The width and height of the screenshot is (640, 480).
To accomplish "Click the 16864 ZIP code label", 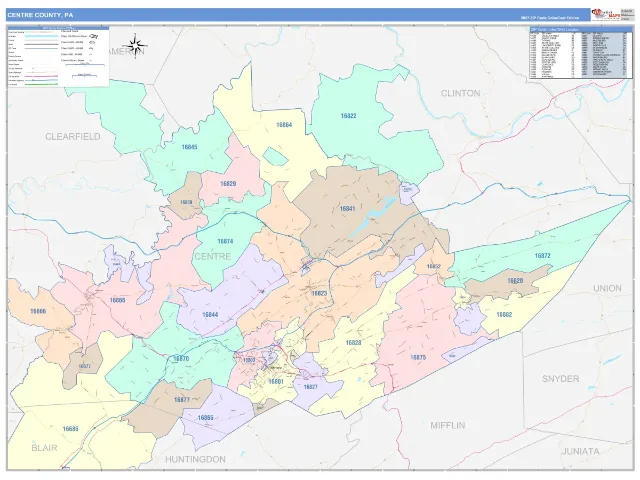I will pyautogui.click(x=284, y=125).
